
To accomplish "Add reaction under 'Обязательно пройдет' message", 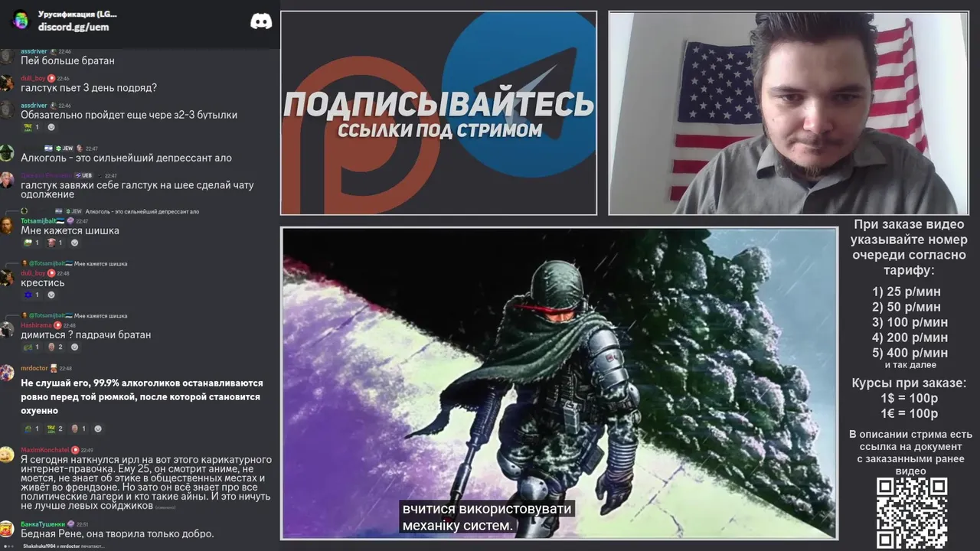I will point(51,127).
